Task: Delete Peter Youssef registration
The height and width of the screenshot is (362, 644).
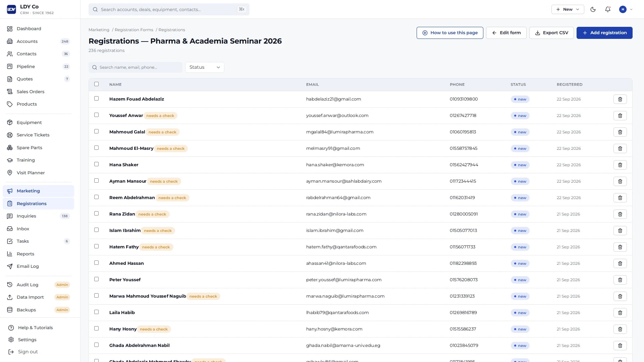Action: pyautogui.click(x=620, y=280)
